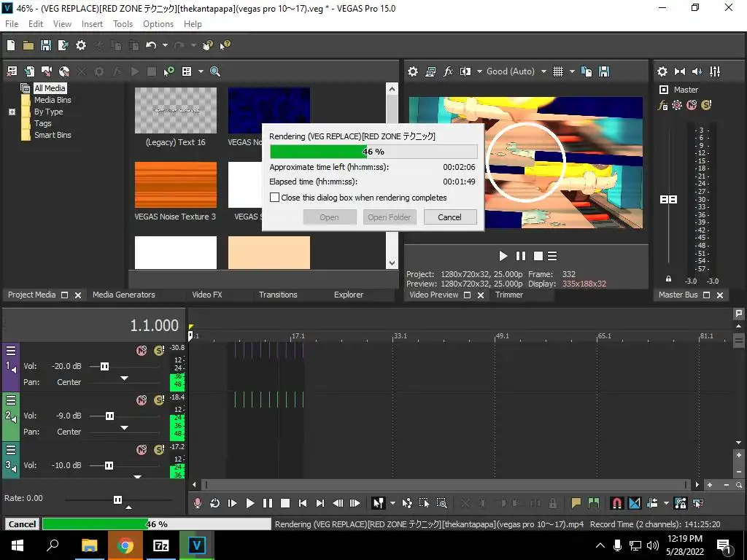Copy snapshot to clipboard icon

click(x=587, y=71)
